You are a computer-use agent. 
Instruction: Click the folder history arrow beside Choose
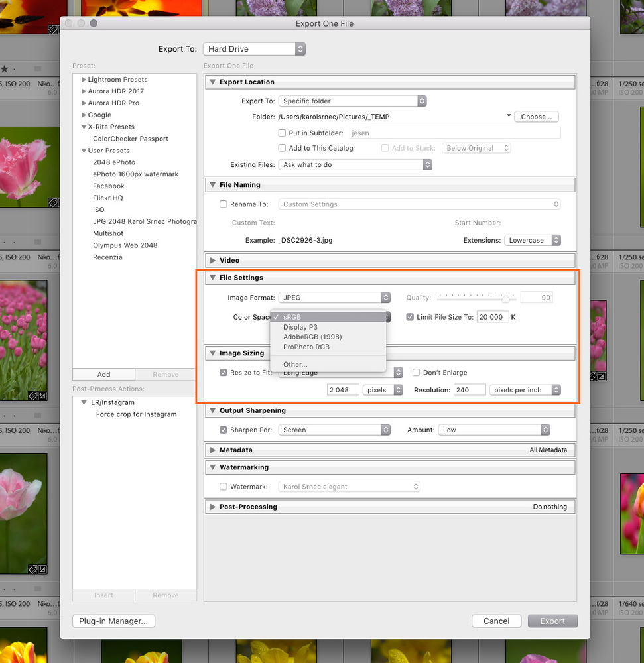[509, 116]
